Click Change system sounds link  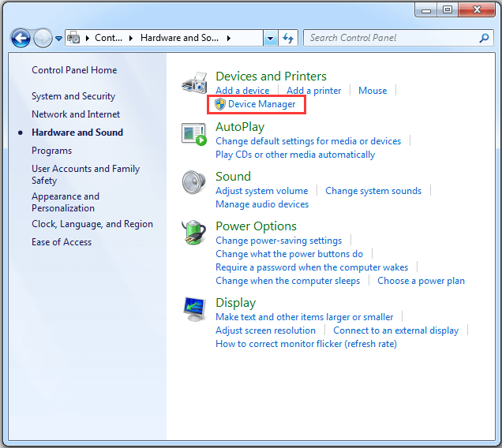(x=373, y=191)
